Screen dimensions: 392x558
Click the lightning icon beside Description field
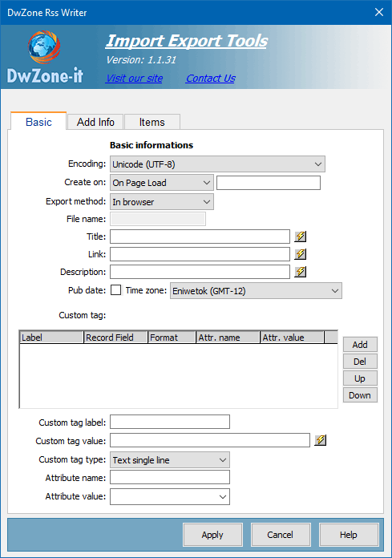(x=301, y=272)
